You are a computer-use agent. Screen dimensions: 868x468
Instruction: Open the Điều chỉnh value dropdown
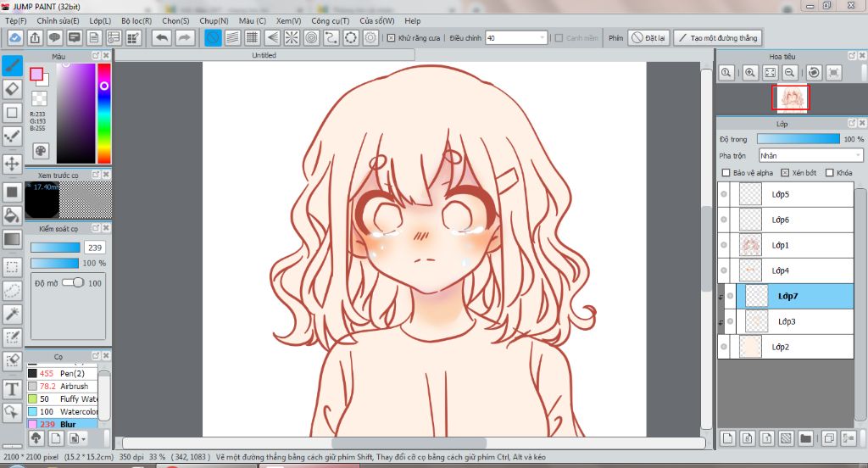click(x=516, y=37)
